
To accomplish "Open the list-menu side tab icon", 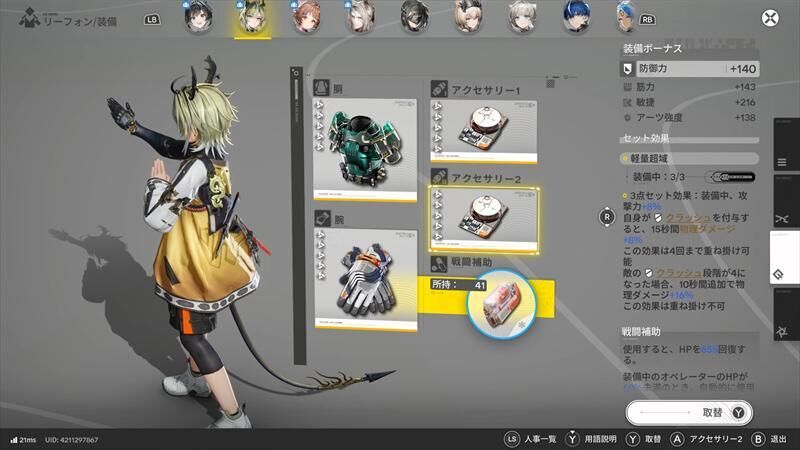I will (782, 163).
